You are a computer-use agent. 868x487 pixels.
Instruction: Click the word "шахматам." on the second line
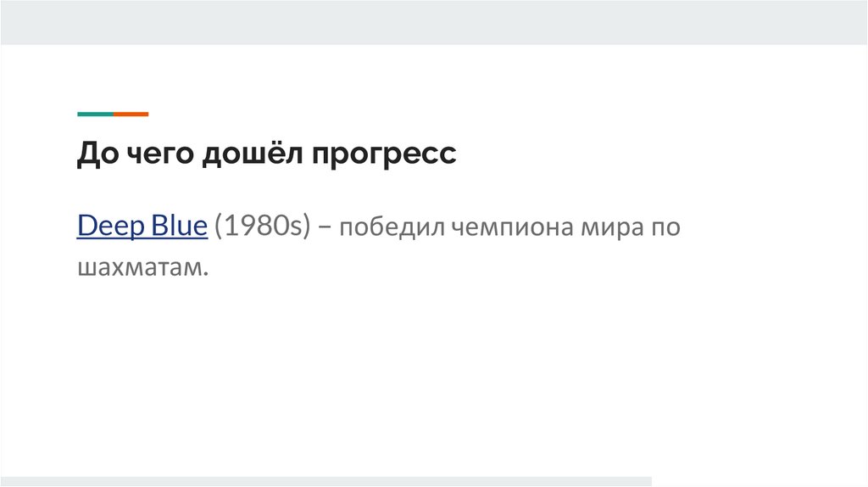[x=142, y=267]
